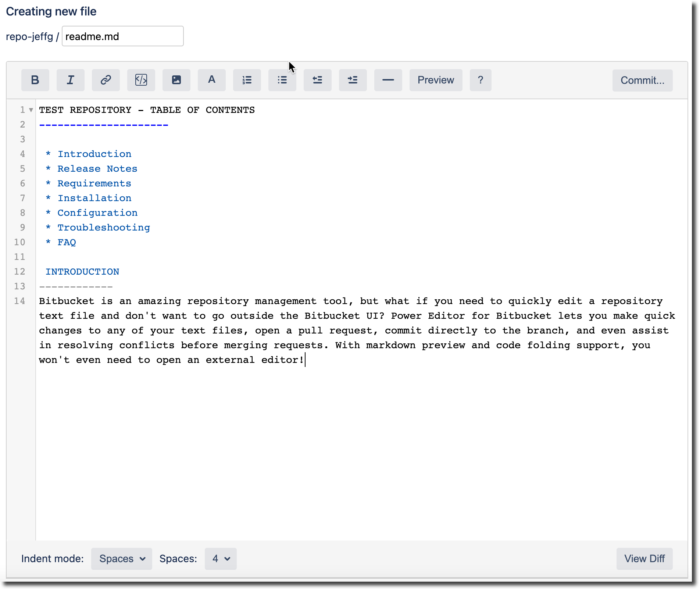Click line number 11 in the gutter

(x=20, y=257)
